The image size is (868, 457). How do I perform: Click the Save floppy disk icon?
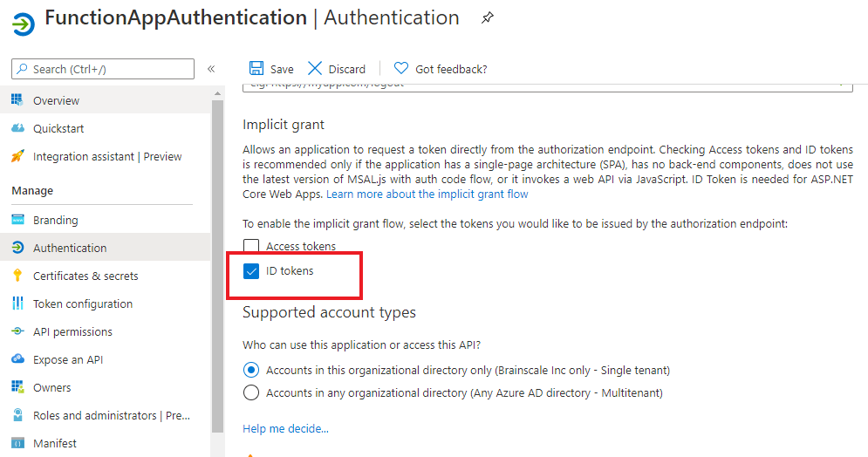coord(256,69)
